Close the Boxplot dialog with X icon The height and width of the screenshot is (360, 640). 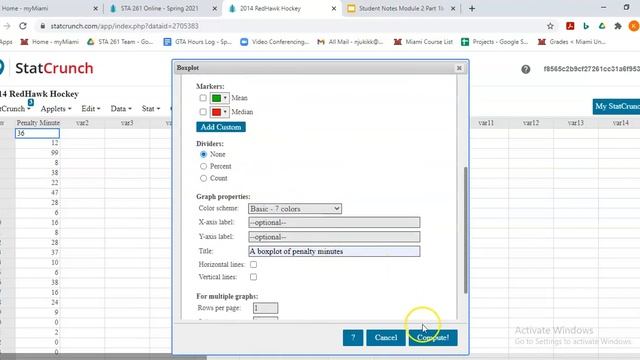(x=459, y=68)
